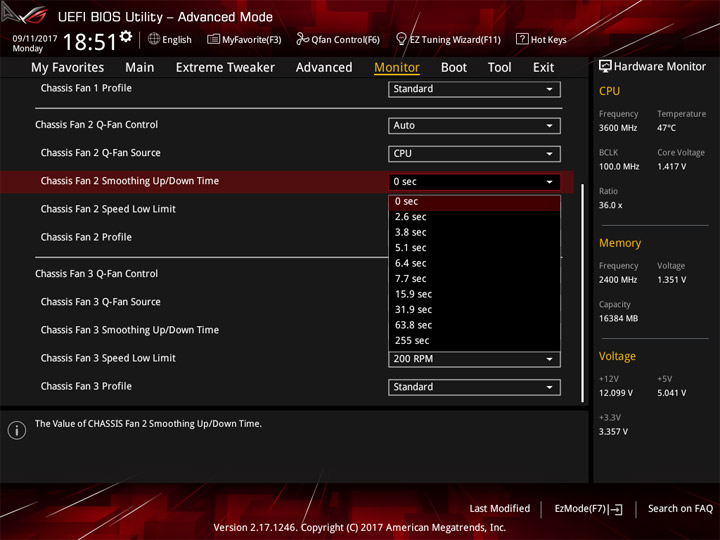Open the Exit tab
This screenshot has width=720, height=540.
coord(543,68)
